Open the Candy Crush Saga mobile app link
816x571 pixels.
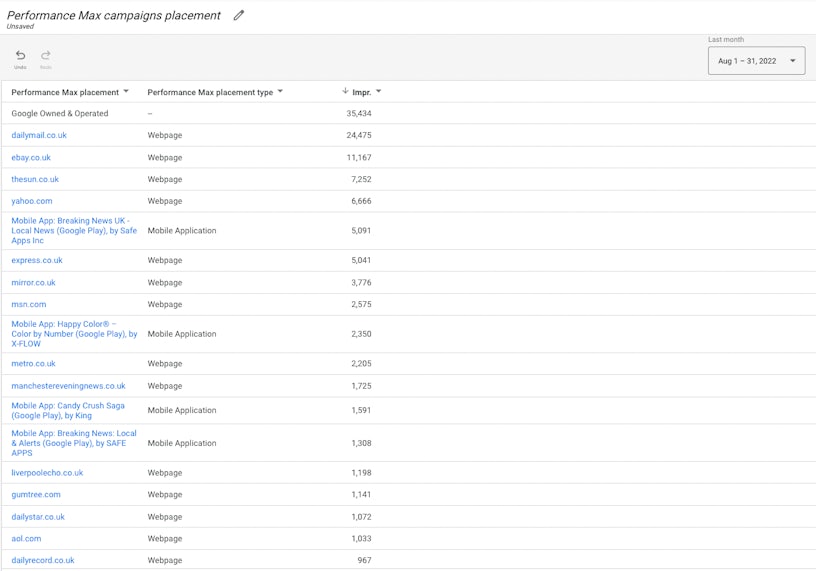point(68,410)
